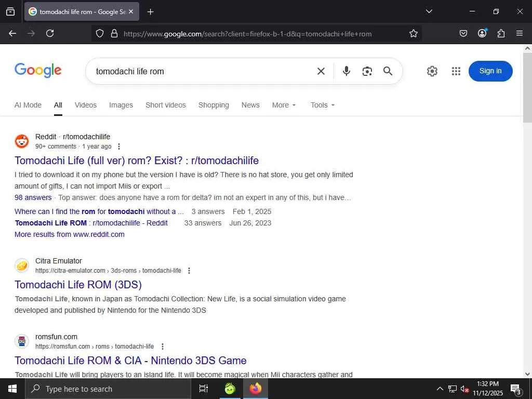This screenshot has width=532, height=399.
Task: Open a new tab with plus
Action: [150, 12]
